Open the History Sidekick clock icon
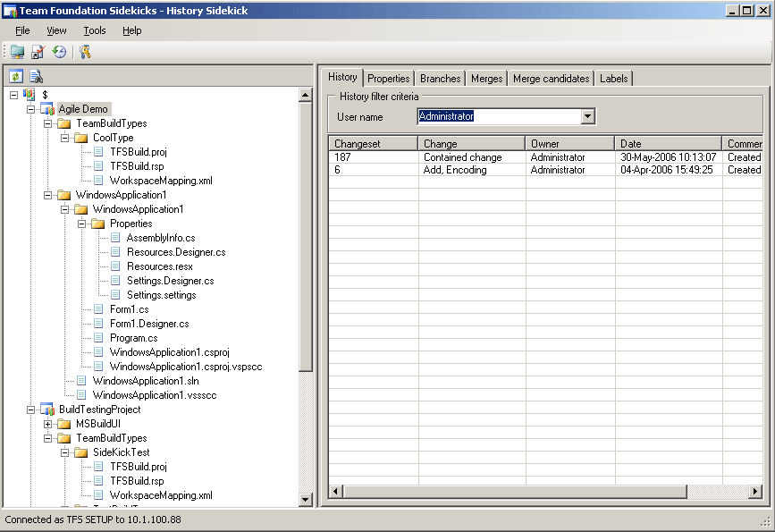The width and height of the screenshot is (775, 532). click(59, 52)
